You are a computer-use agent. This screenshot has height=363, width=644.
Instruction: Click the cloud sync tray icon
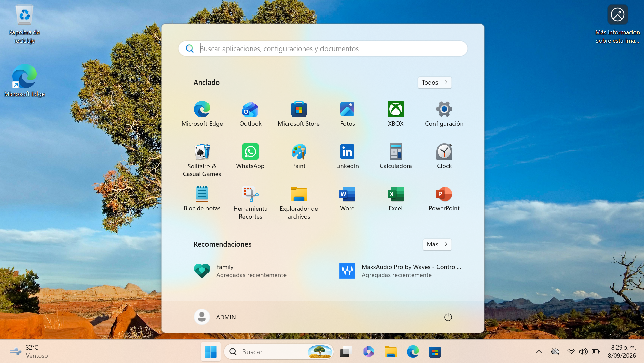coord(555,352)
